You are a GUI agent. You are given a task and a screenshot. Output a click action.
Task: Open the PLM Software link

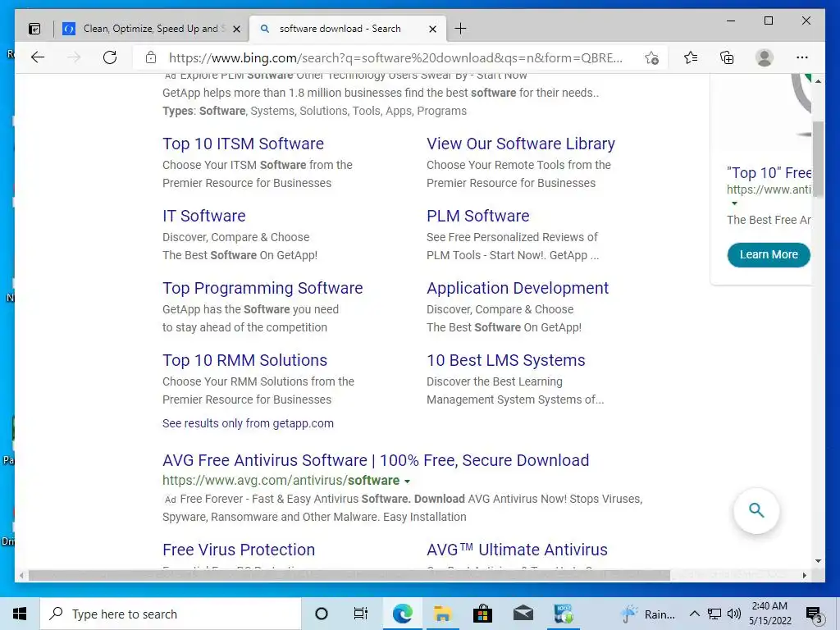[478, 216]
